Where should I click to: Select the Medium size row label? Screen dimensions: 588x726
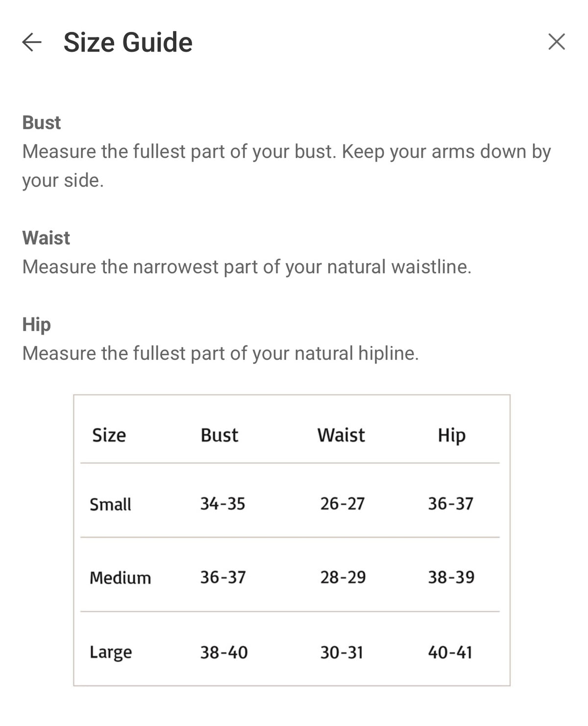pyautogui.click(x=120, y=578)
